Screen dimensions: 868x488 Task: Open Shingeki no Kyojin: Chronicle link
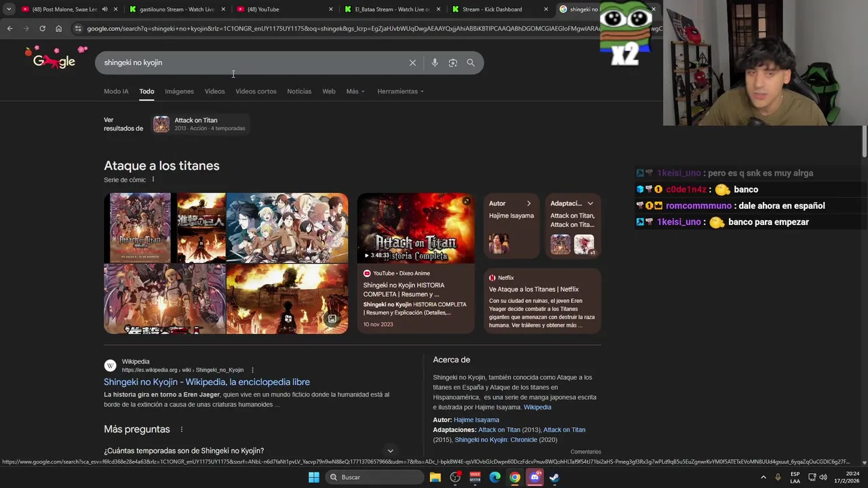(x=496, y=440)
